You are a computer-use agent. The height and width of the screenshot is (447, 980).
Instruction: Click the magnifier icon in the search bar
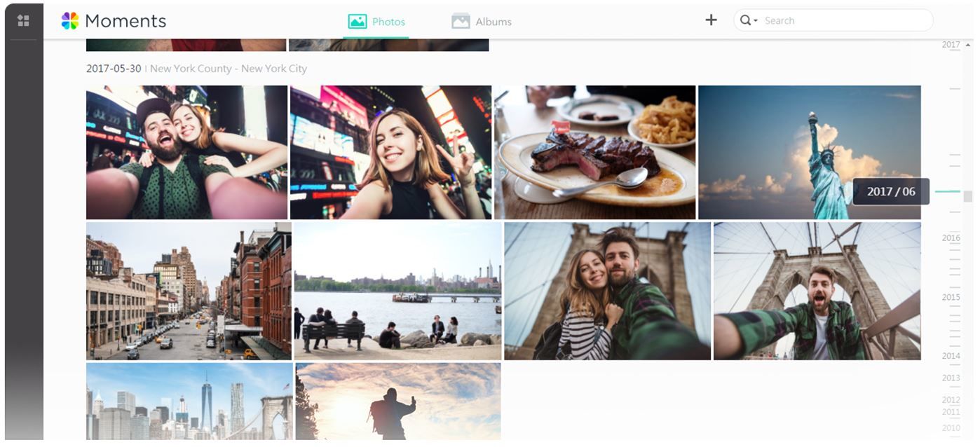[745, 20]
